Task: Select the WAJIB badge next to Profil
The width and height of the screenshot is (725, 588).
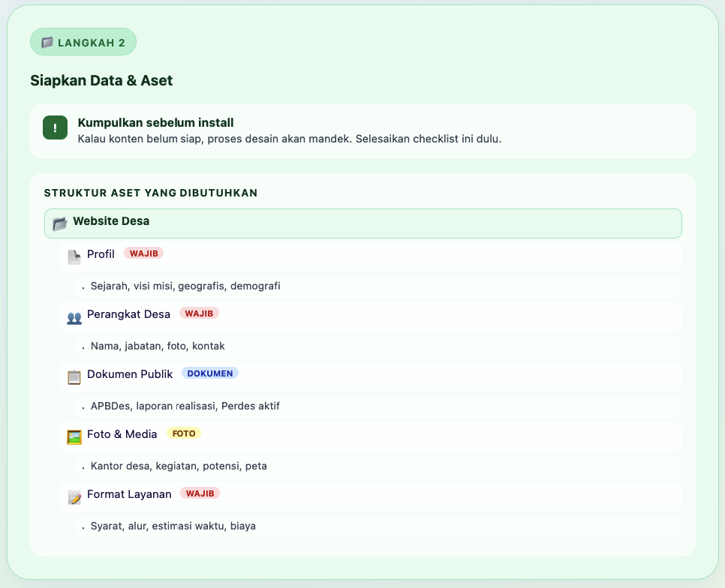Action: point(144,253)
